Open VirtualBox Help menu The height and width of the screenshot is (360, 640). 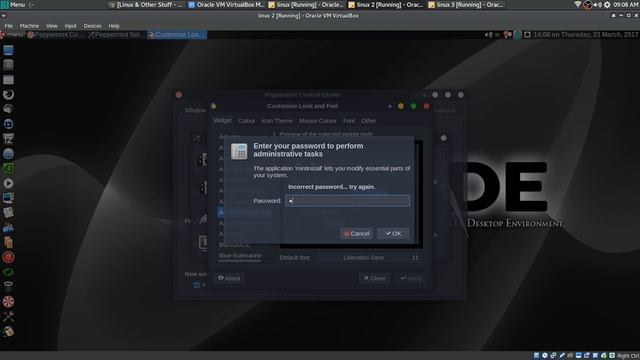(x=114, y=26)
